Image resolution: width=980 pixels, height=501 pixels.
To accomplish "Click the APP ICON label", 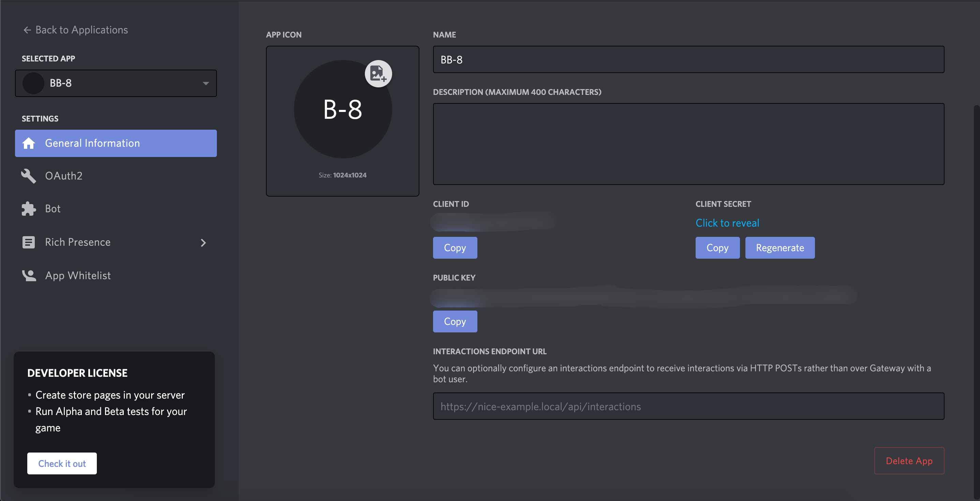I will point(284,35).
